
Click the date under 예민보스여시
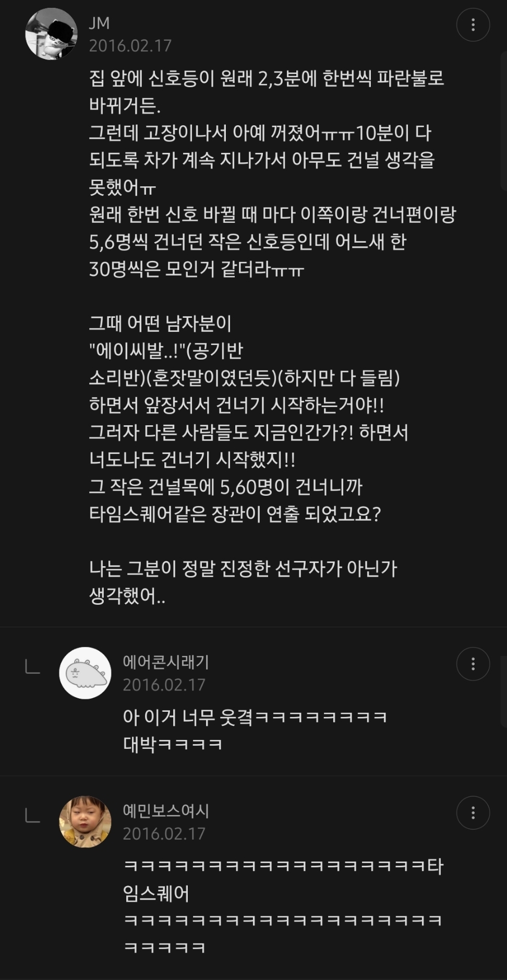pyautogui.click(x=164, y=833)
